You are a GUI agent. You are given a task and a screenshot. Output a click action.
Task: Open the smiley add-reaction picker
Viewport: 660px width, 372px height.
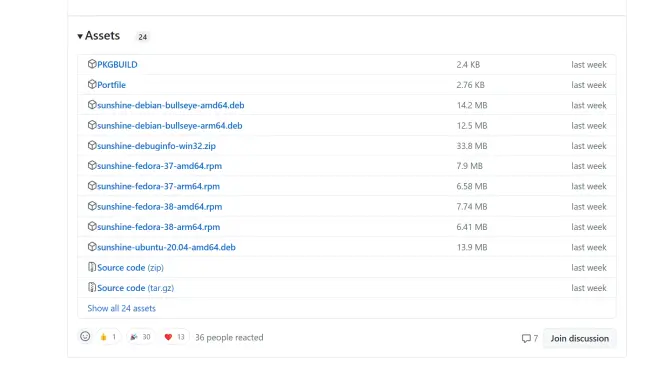85,337
